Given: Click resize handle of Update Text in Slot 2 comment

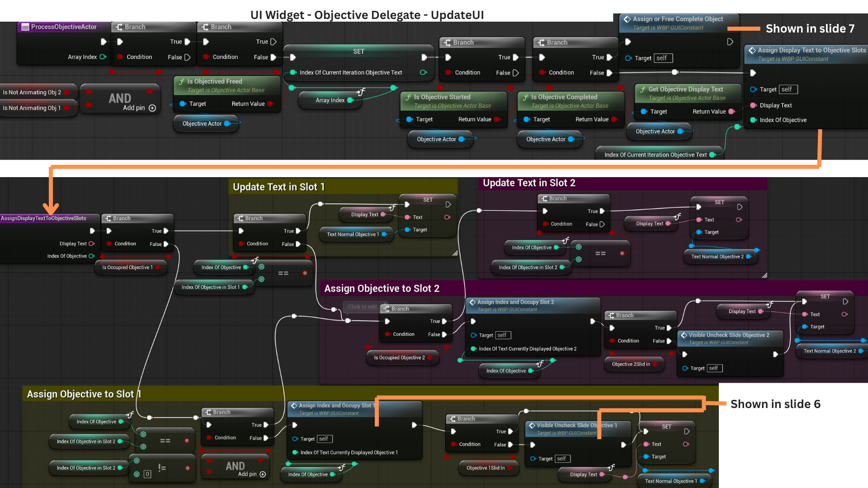Looking at the screenshot, I should coord(764,275).
